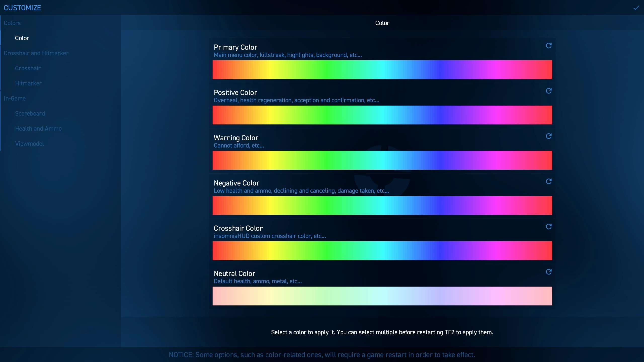Image resolution: width=644 pixels, height=362 pixels.
Task: Open Health and Ammo options
Action: (x=38, y=128)
